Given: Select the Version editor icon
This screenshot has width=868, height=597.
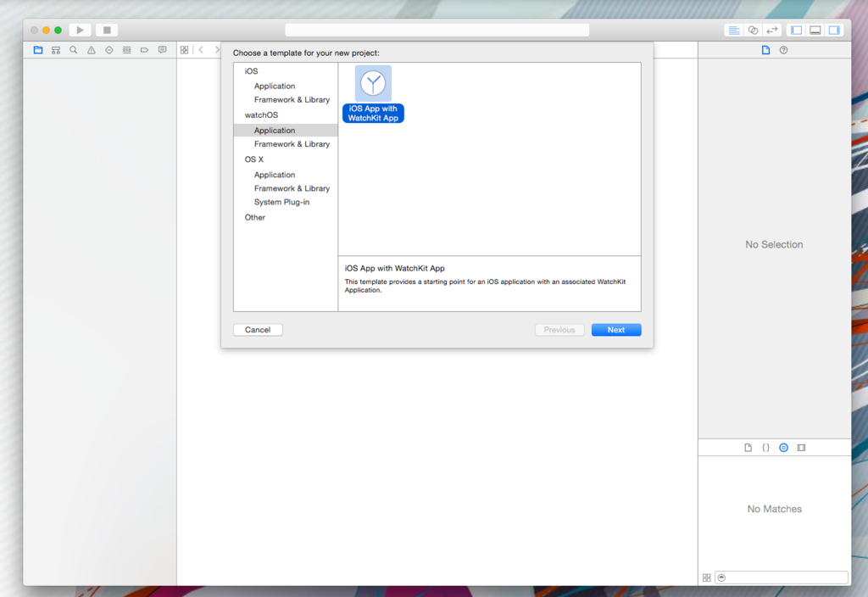Looking at the screenshot, I should pyautogui.click(x=771, y=30).
